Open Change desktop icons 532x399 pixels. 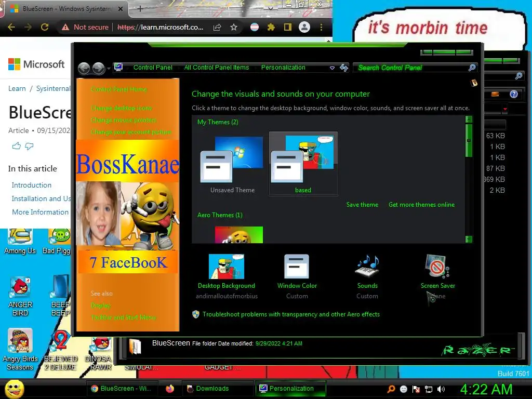(x=122, y=108)
